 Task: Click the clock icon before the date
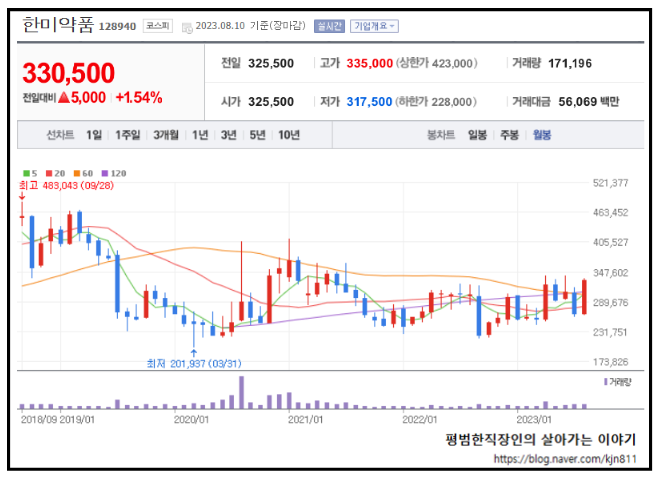(x=187, y=28)
